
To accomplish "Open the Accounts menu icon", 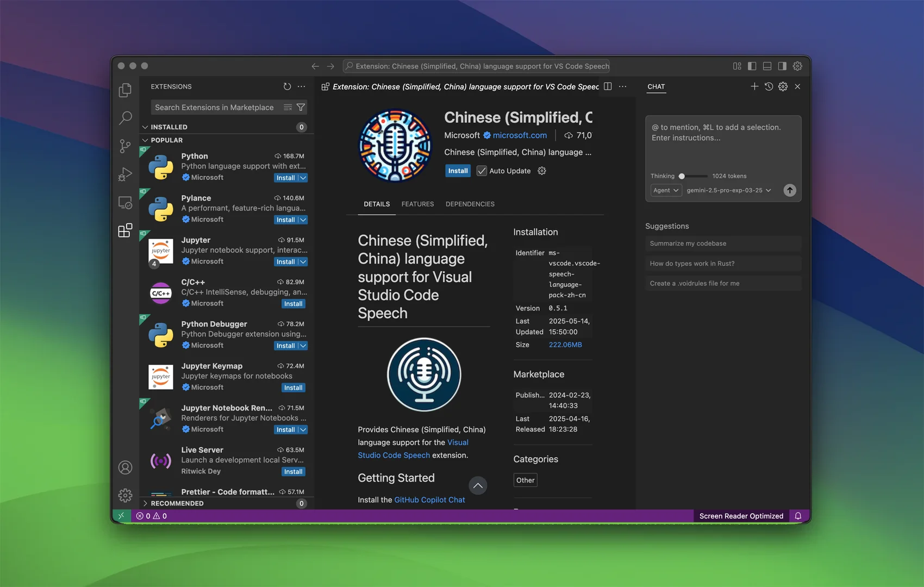I will tap(125, 467).
